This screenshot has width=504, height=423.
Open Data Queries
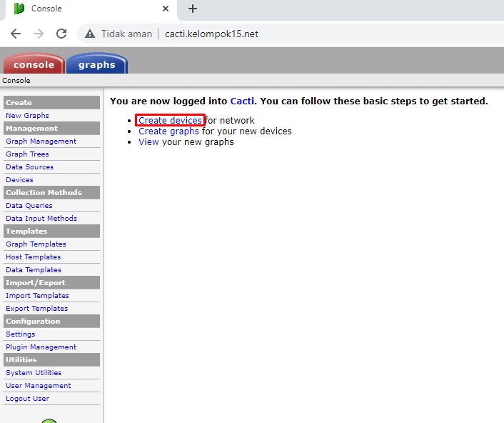29,206
